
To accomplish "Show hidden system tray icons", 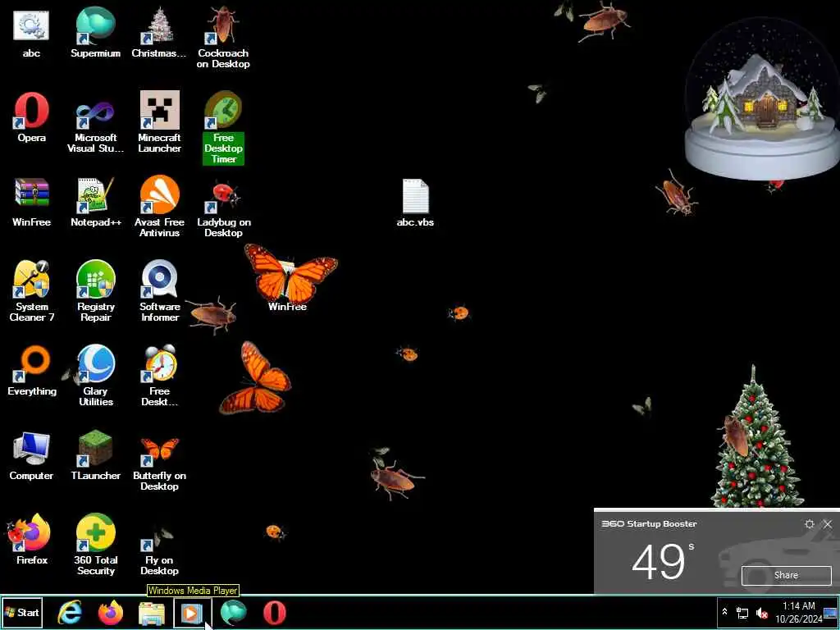I will [x=725, y=612].
